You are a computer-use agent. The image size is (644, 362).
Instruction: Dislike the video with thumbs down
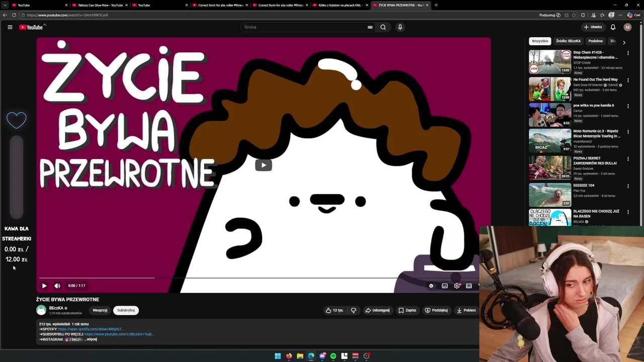pyautogui.click(x=354, y=310)
